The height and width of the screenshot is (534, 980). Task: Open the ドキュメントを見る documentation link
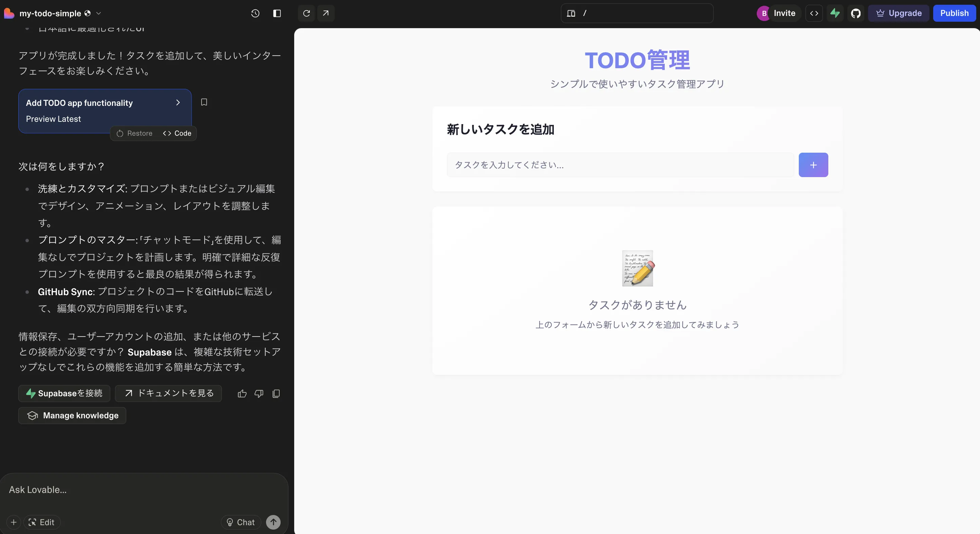click(x=169, y=393)
